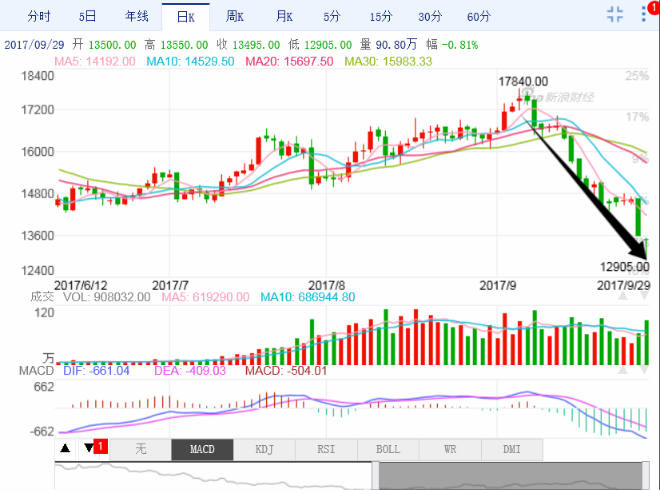Click the 幅 -0.81% change value
The height and width of the screenshot is (490, 660).
tap(452, 45)
